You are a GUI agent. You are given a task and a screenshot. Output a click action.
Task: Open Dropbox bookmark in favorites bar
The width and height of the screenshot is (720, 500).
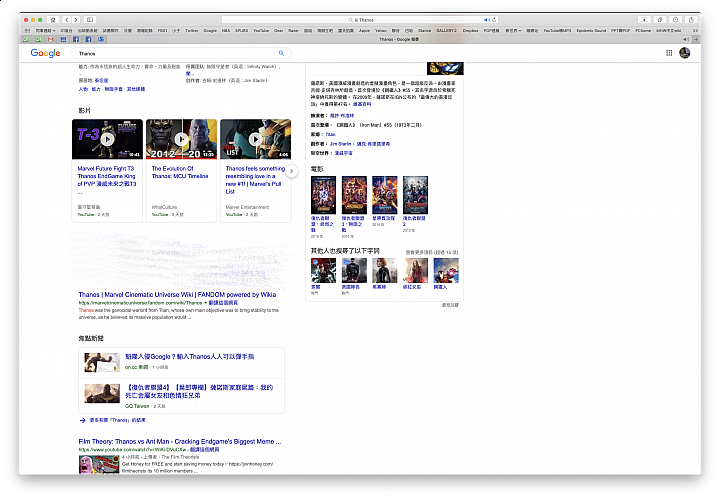470,30
